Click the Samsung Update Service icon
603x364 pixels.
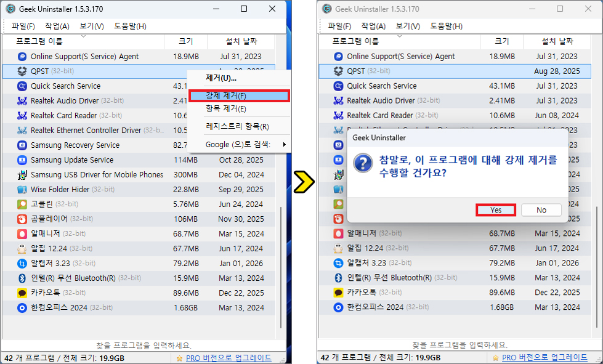click(x=22, y=160)
